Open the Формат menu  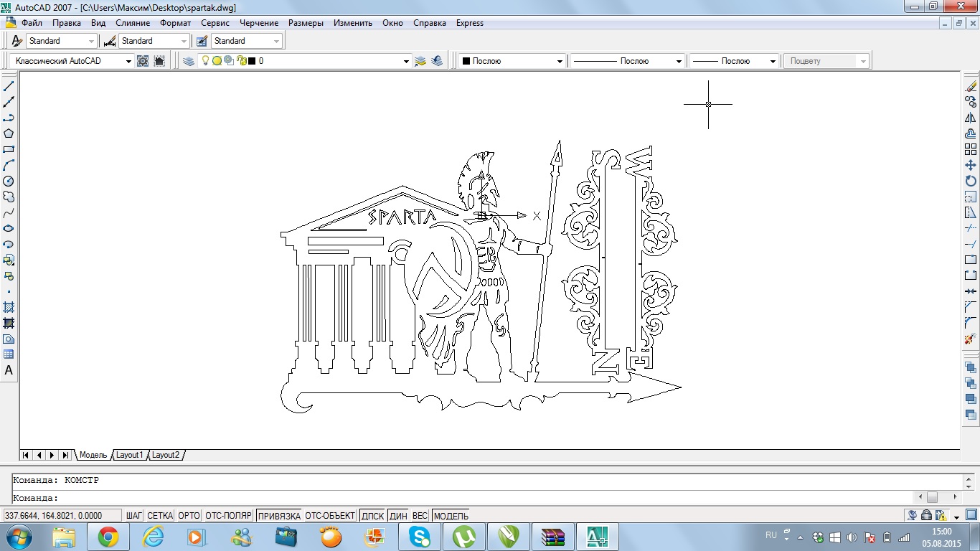coord(175,23)
